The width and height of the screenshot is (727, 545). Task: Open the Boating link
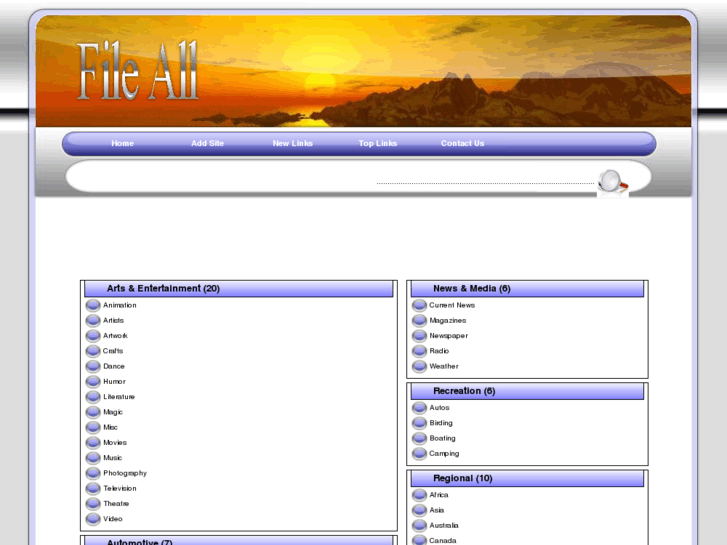[x=442, y=438]
